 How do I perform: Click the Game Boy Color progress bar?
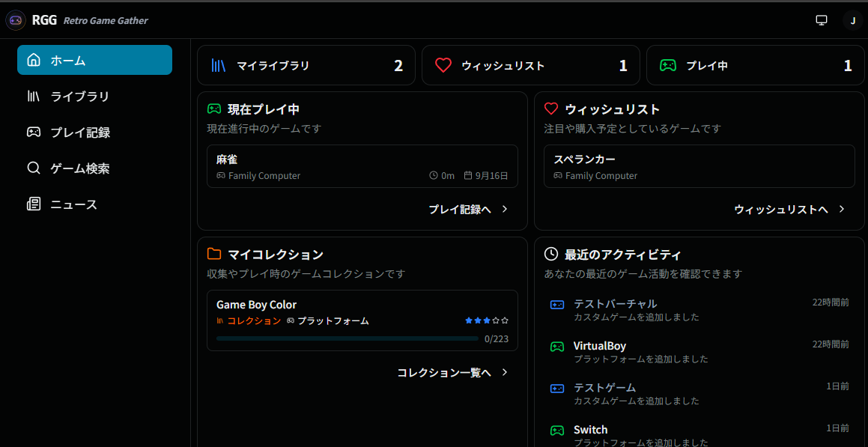[x=347, y=338]
